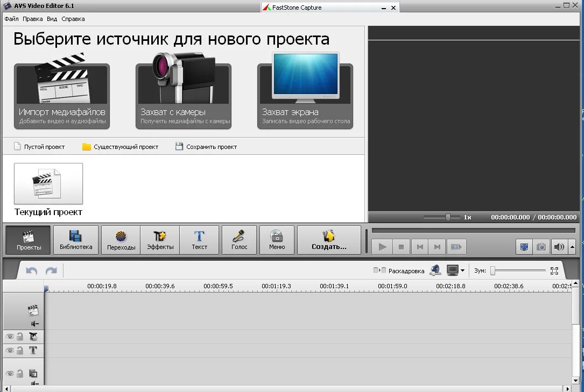584x392 pixels.
Task: Stop playback with the Stop button
Action: (x=401, y=247)
